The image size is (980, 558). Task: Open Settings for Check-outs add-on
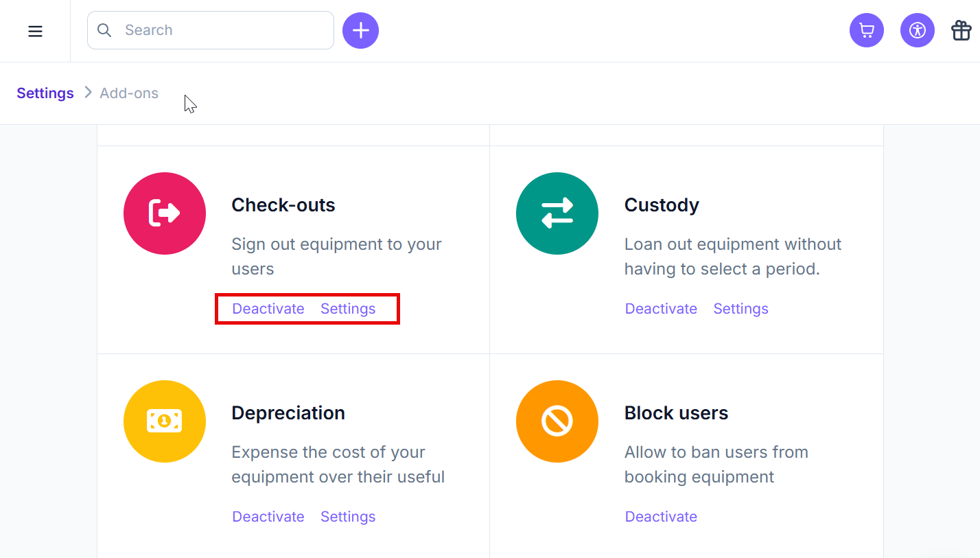pos(348,309)
